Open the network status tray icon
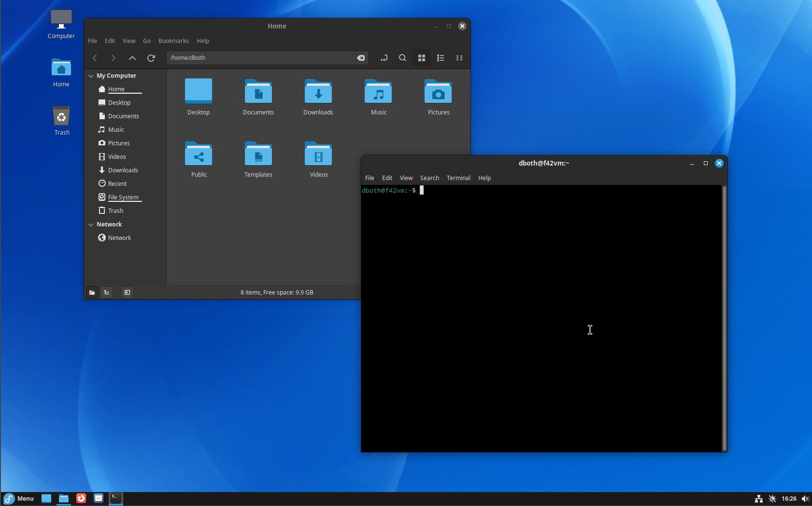Screen dimensions: 812x506 click(759, 499)
